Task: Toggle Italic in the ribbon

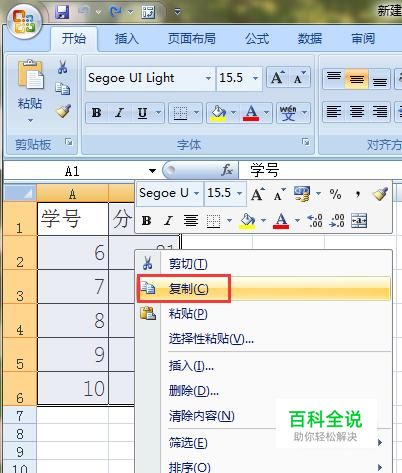Action: pyautogui.click(x=119, y=113)
